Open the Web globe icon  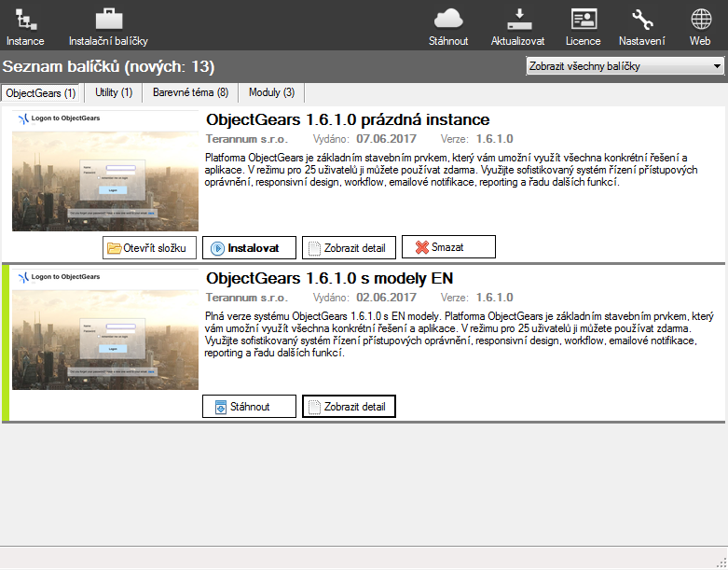click(701, 20)
